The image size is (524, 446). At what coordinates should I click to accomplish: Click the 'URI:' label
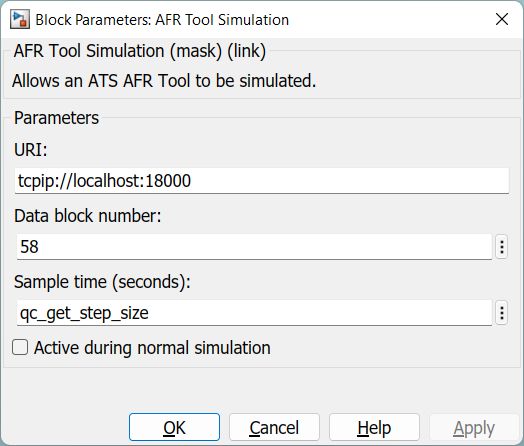(x=31, y=150)
